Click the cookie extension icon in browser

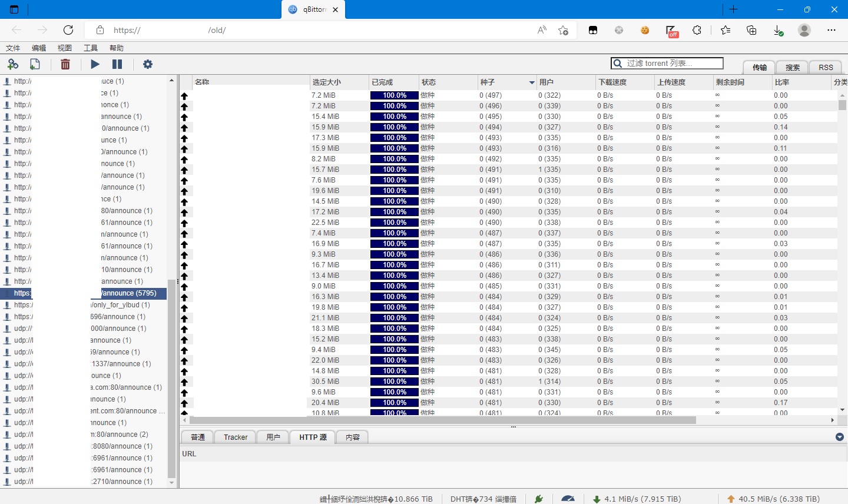pyautogui.click(x=645, y=30)
